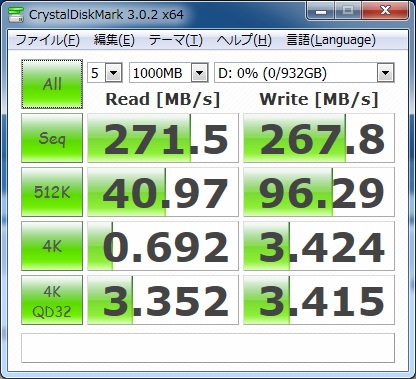Start the 4K benchmark test
The width and height of the screenshot is (416, 379).
point(52,246)
